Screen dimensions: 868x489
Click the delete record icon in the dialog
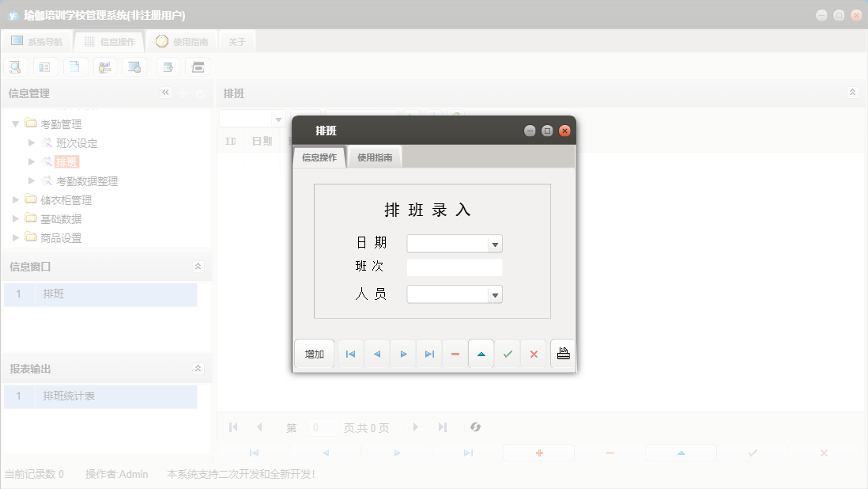(x=455, y=354)
